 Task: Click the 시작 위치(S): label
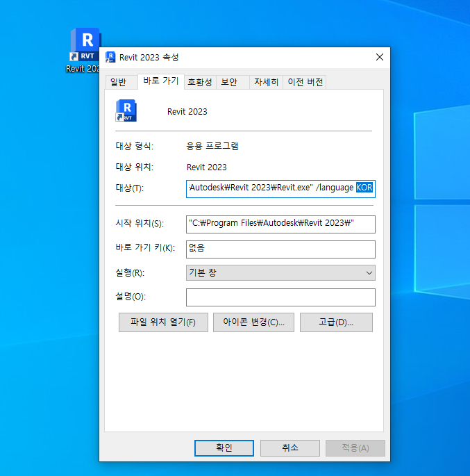click(140, 224)
